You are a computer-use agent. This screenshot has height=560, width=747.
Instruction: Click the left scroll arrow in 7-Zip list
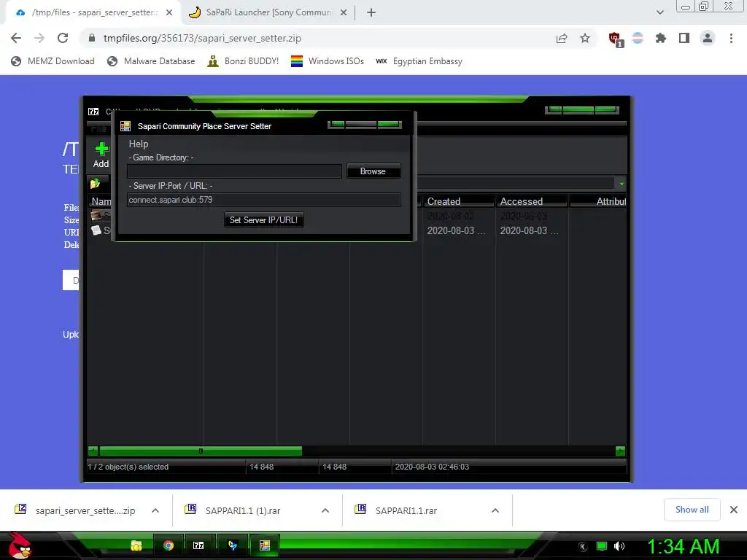[93, 451]
